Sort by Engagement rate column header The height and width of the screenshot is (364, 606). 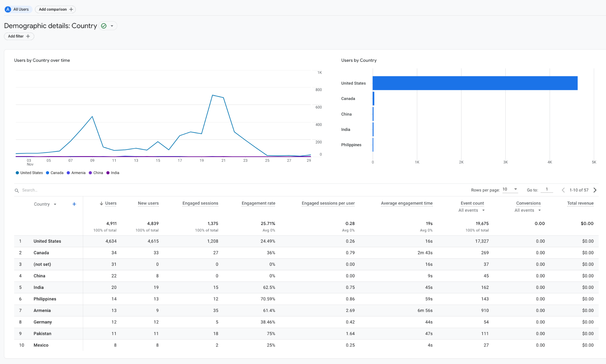click(258, 203)
